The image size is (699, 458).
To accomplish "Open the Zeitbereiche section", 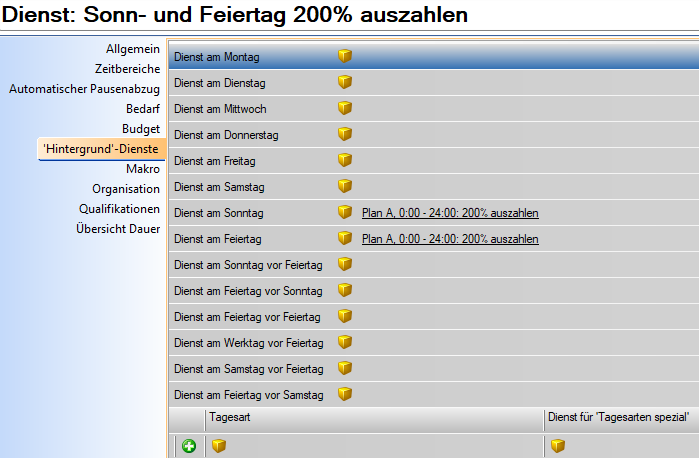I will (127, 69).
